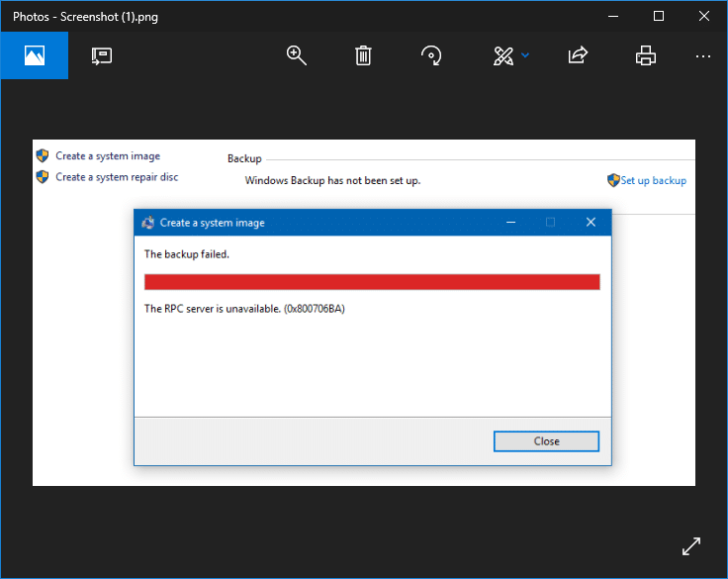Click the 'The backup failed.' text
Screen dimensions: 728x579
pos(187,254)
